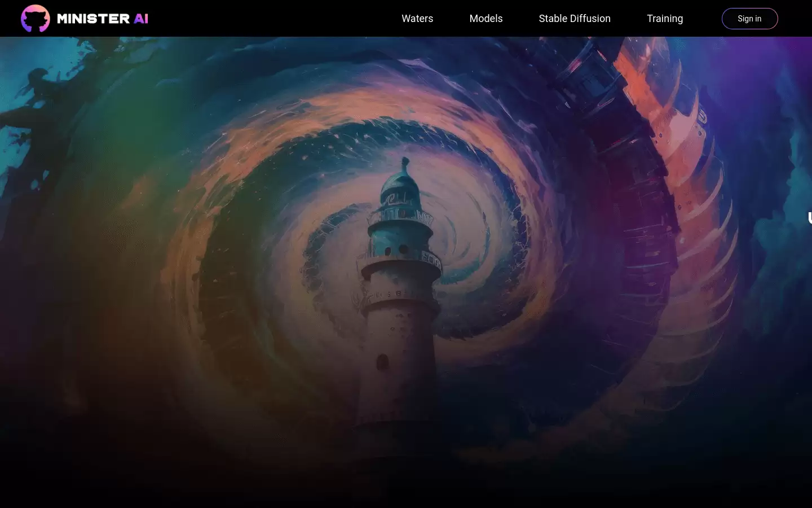
Task: Click the MINISTER AI brand wordmark
Action: tap(103, 19)
